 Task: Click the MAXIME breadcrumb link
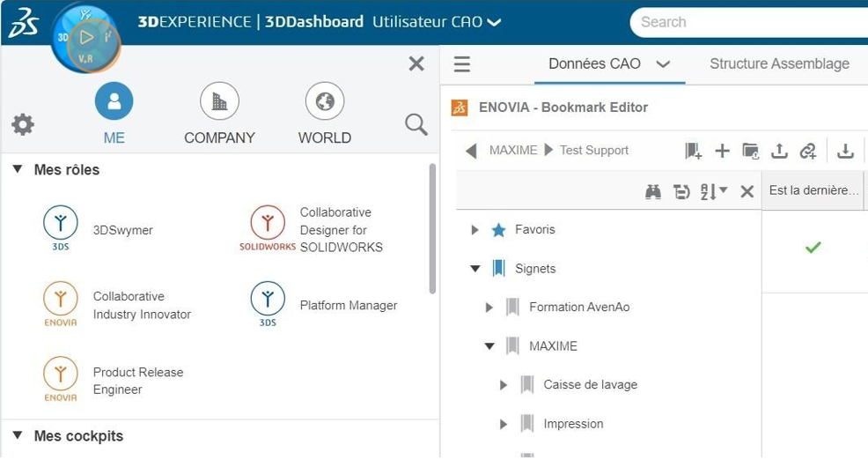[513, 150]
